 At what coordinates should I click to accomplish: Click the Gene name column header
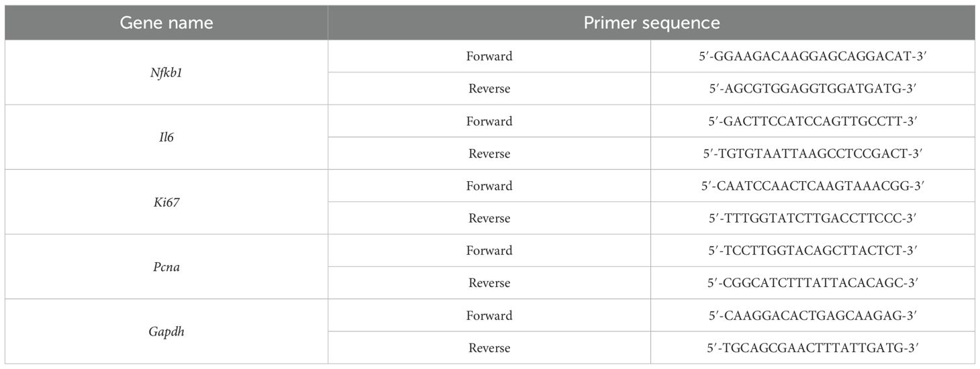pos(166,23)
